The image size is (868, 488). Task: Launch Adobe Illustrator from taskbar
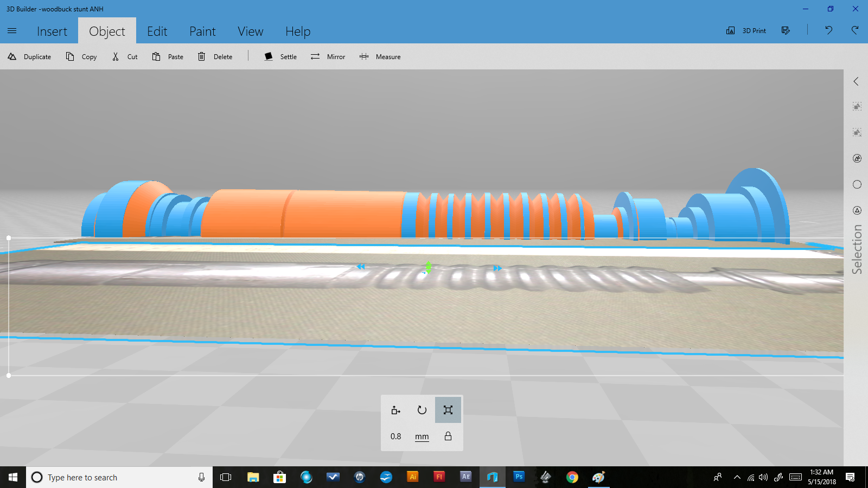413,477
